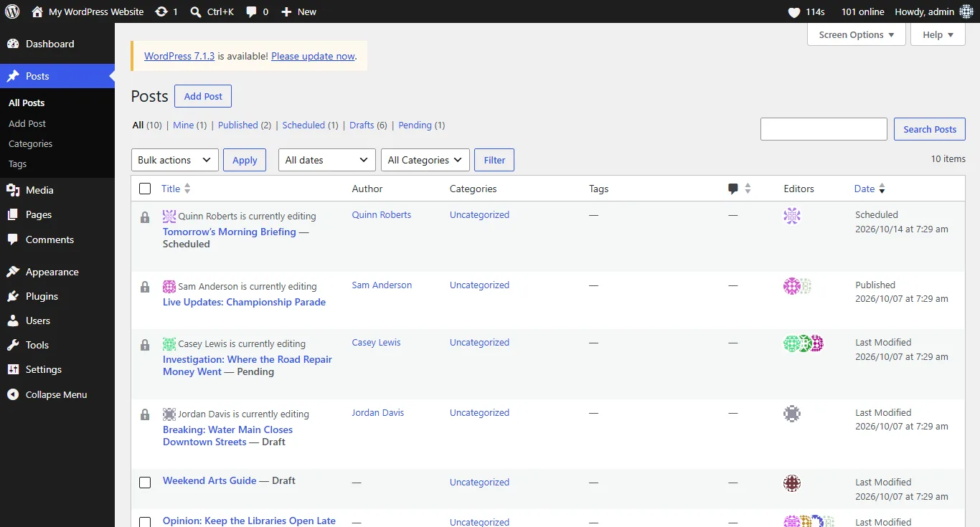Check the Weekend Arts Guide checkbox

[x=145, y=483]
